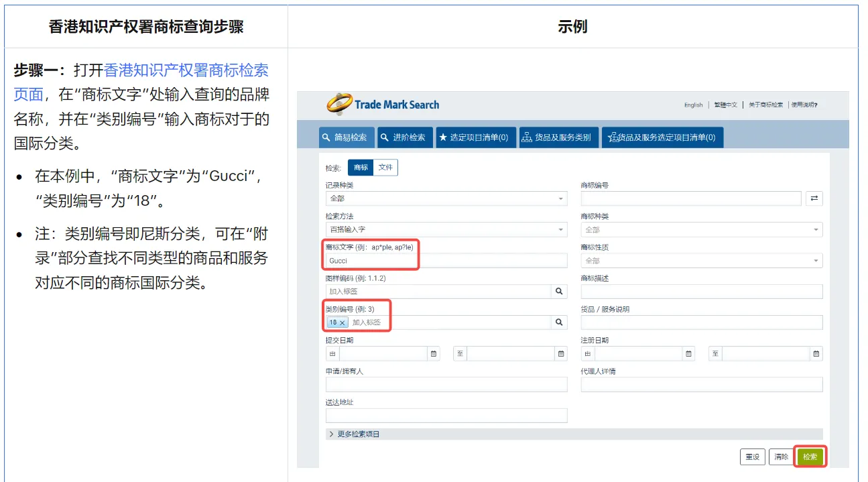The width and height of the screenshot is (868, 482).
Task: Click the swap arrows icon beside 商标编号
Action: pyautogui.click(x=814, y=198)
